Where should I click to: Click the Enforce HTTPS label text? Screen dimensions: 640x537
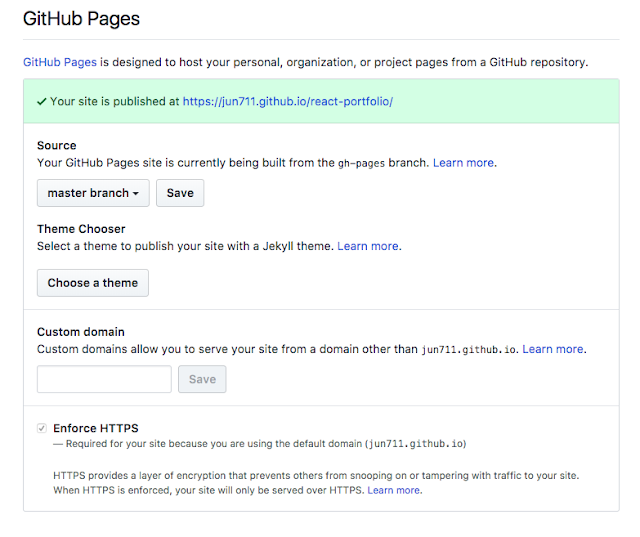tap(96, 428)
